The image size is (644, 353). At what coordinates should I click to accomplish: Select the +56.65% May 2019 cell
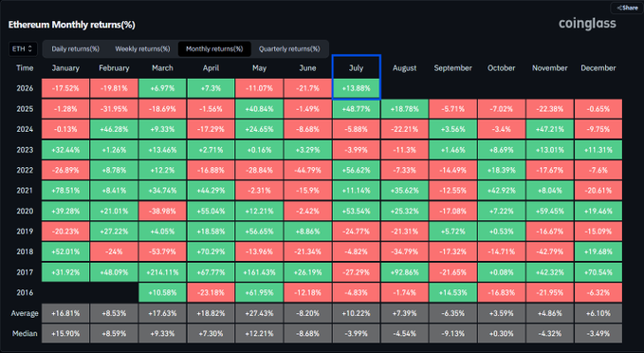pyautogui.click(x=259, y=232)
